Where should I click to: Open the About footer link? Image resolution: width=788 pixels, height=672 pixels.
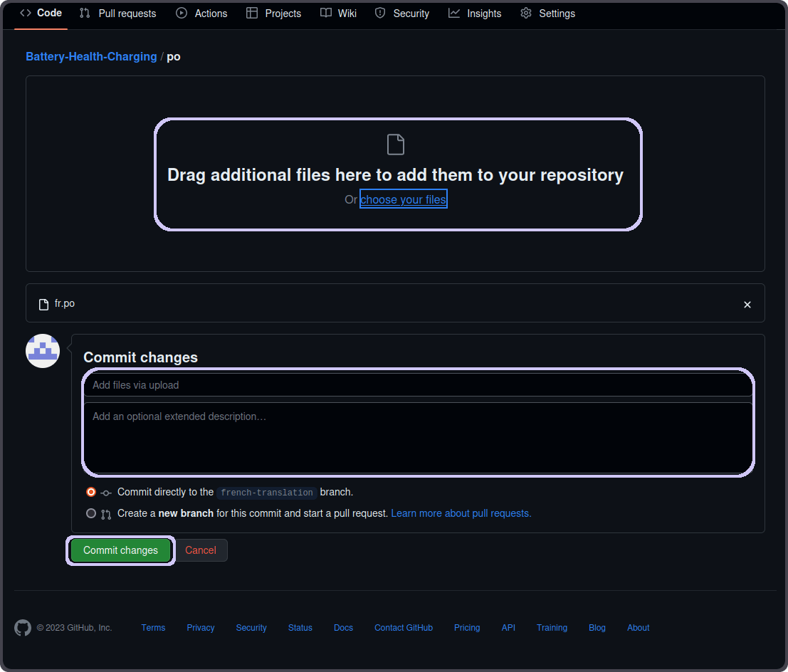pyautogui.click(x=639, y=628)
